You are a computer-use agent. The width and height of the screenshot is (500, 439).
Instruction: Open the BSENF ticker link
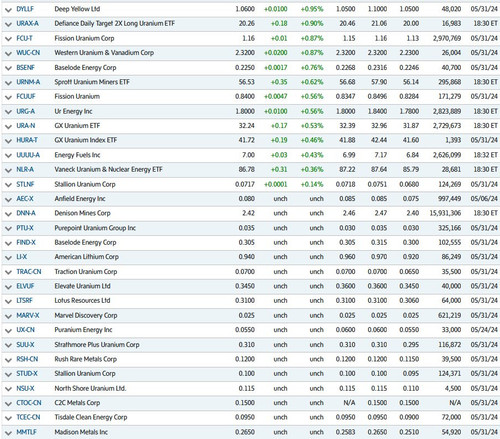[x=25, y=67]
